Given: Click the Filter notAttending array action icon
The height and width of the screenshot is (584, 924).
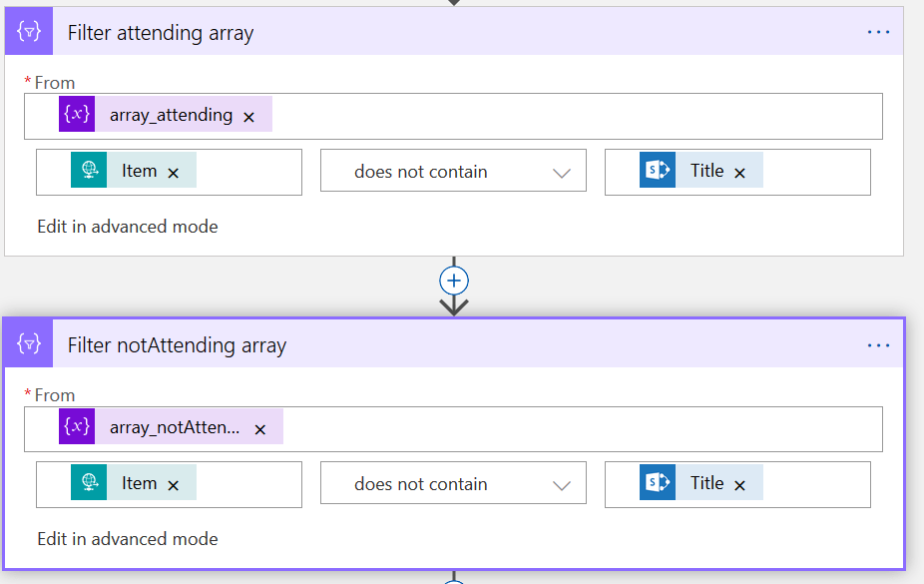Looking at the screenshot, I should (x=30, y=344).
